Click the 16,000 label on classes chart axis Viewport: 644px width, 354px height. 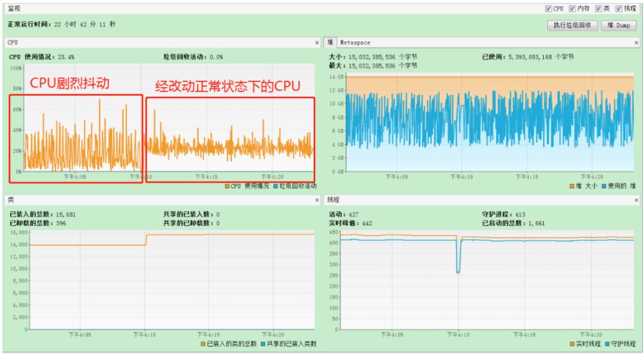click(19, 233)
